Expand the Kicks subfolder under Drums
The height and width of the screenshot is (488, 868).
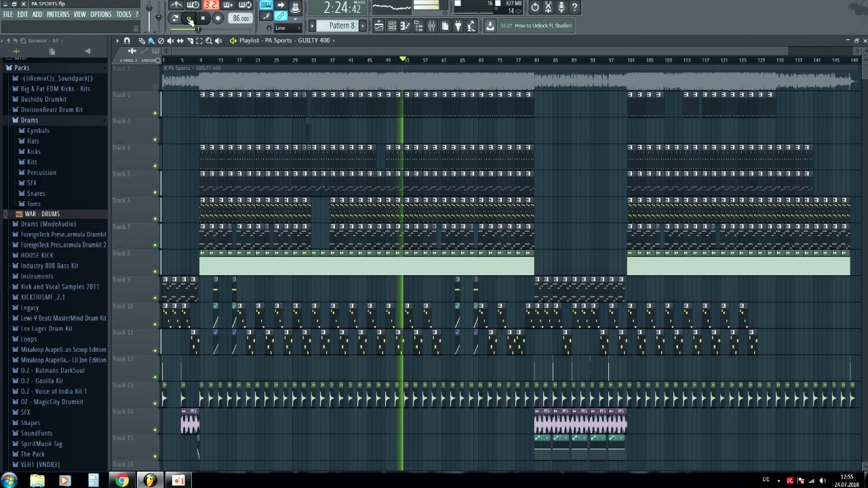(34, 151)
